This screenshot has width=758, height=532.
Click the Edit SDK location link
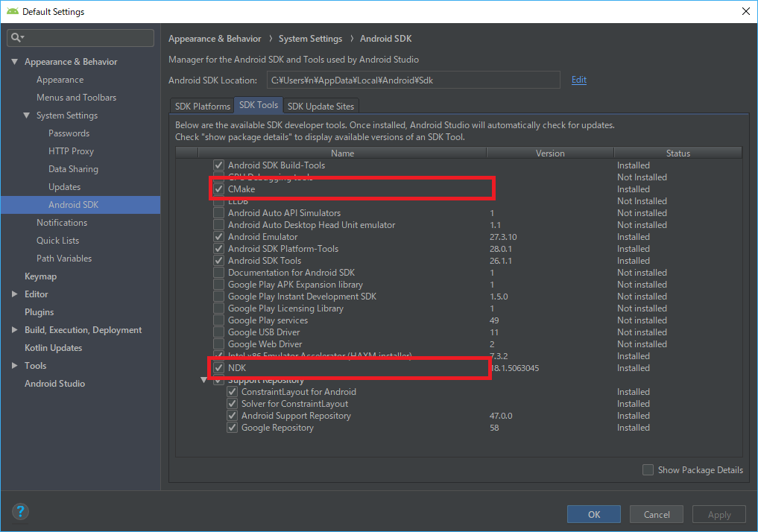point(578,80)
